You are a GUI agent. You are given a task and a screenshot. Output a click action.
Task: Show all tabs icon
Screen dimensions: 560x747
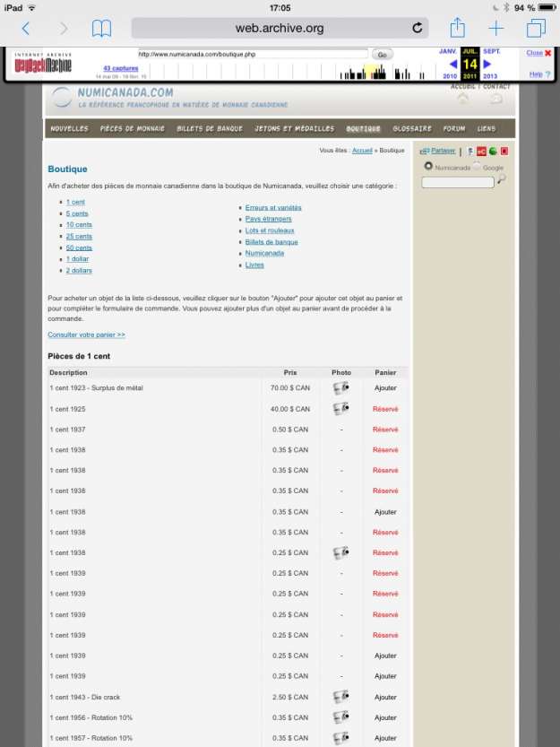[x=536, y=28]
